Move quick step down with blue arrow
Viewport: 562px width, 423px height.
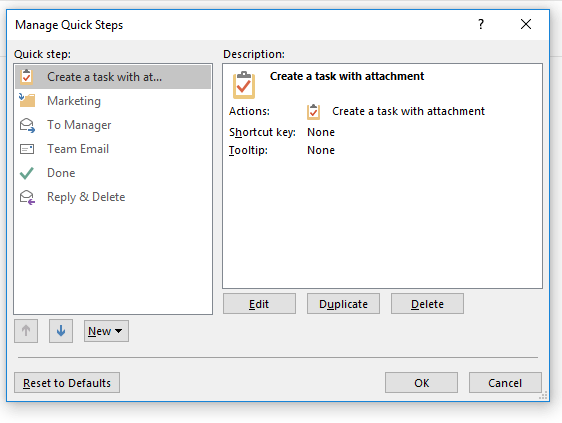(x=61, y=331)
